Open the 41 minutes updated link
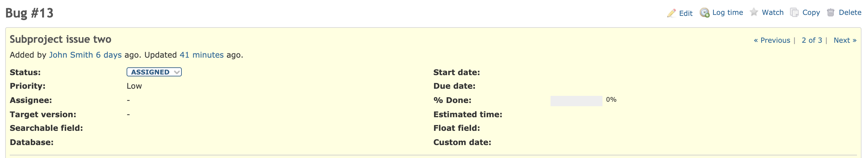Viewport: 868px width, 158px height. pos(202,55)
